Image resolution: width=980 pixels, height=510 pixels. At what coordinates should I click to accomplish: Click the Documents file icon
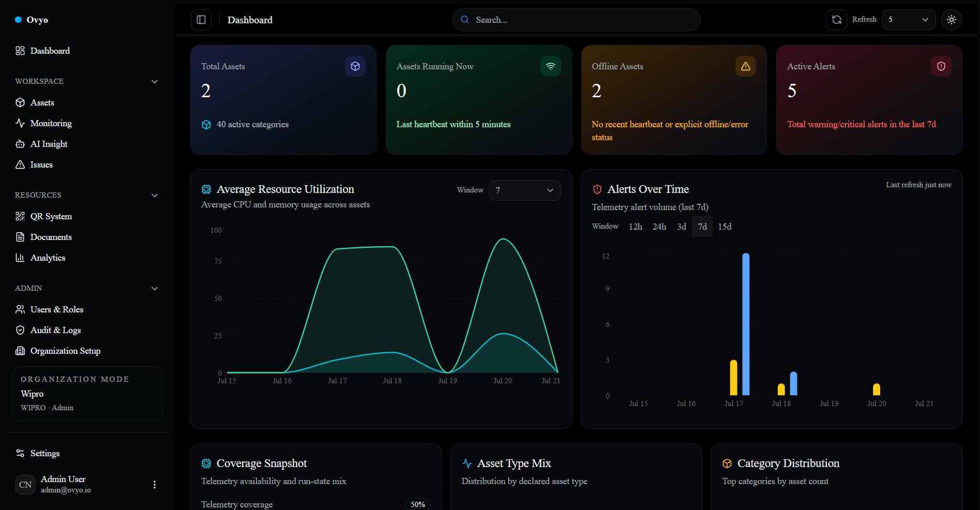pyautogui.click(x=20, y=237)
